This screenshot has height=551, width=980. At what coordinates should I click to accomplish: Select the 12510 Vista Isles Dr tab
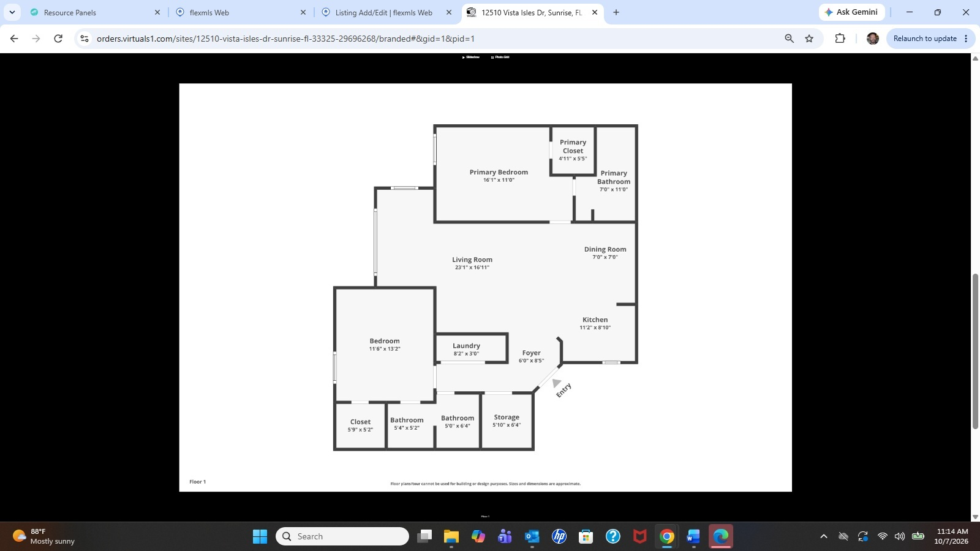coord(532,12)
